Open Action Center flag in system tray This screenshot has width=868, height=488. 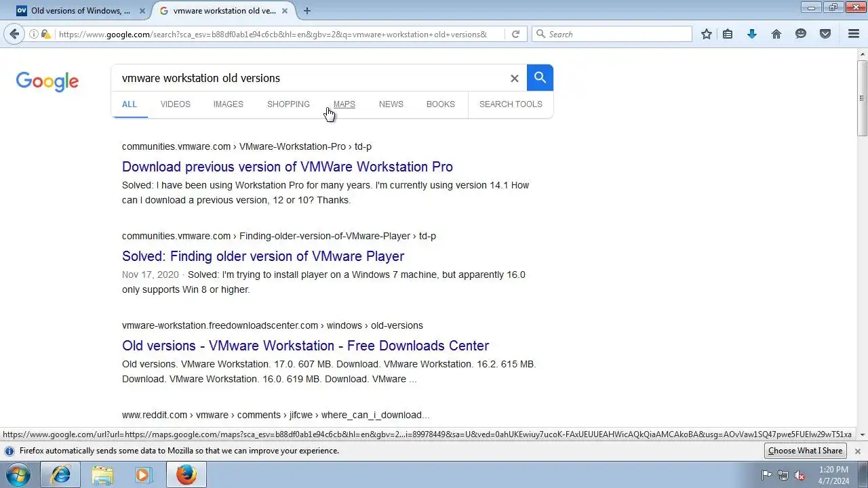(x=766, y=475)
